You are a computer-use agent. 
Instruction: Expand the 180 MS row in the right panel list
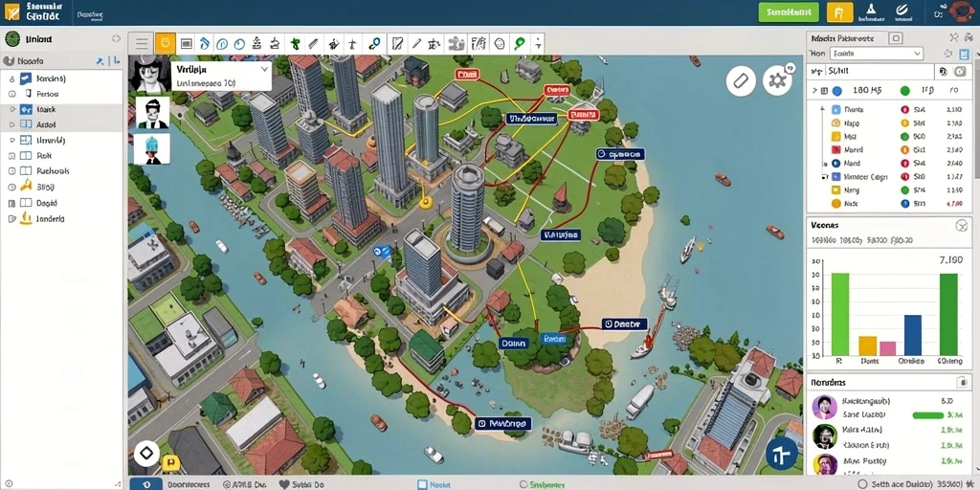(x=814, y=91)
